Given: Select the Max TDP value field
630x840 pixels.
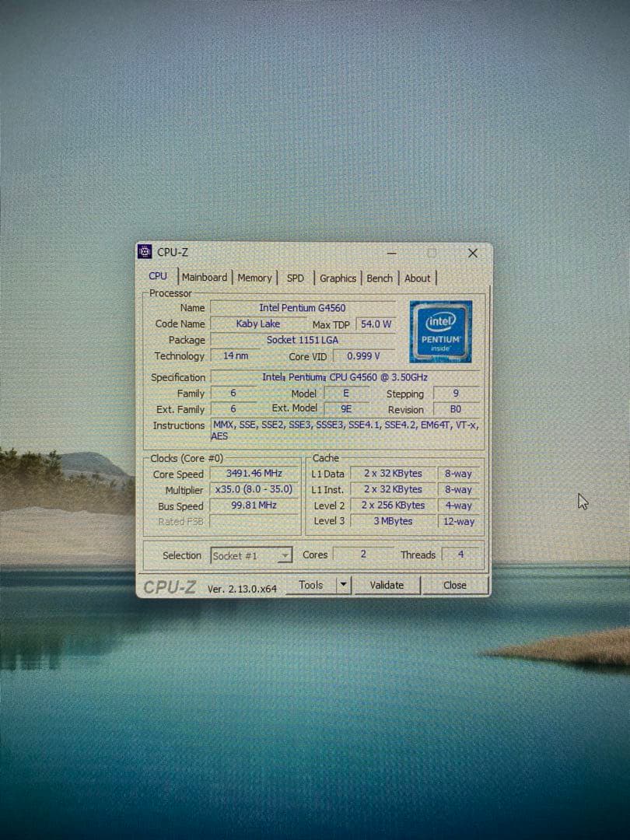Looking at the screenshot, I should coord(376,324).
